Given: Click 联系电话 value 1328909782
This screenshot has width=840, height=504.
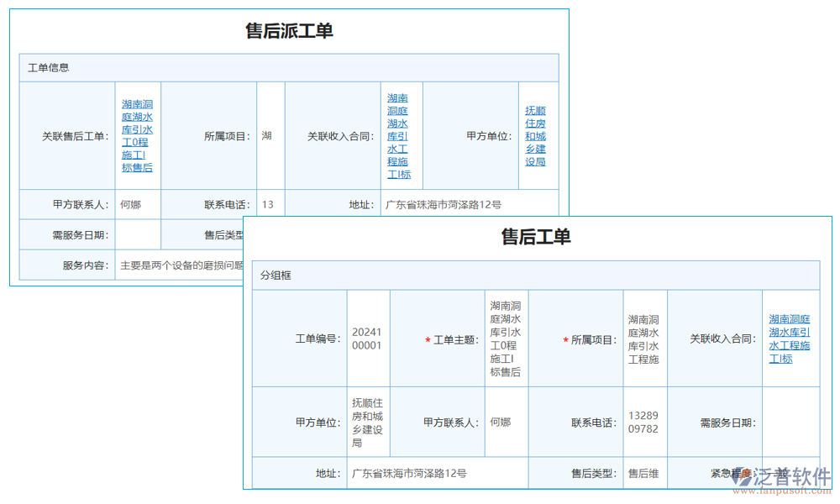Looking at the screenshot, I should click(x=644, y=422).
